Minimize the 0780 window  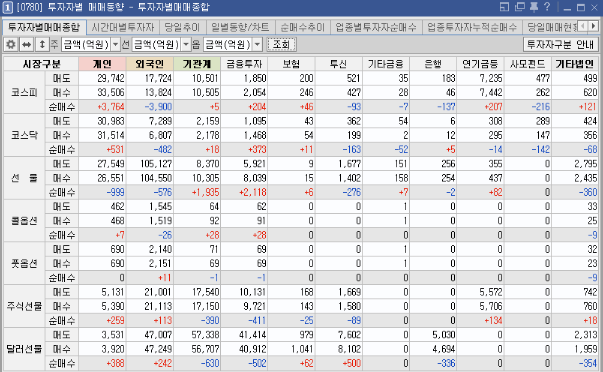click(x=568, y=8)
